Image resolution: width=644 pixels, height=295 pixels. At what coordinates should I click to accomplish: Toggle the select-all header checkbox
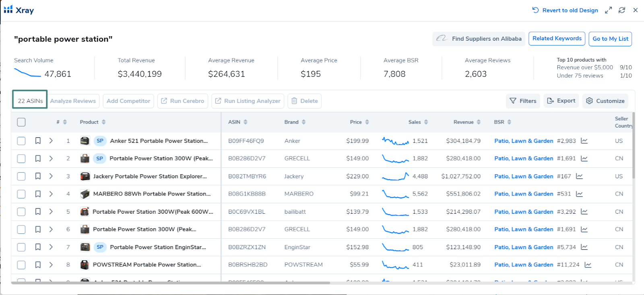tap(21, 122)
